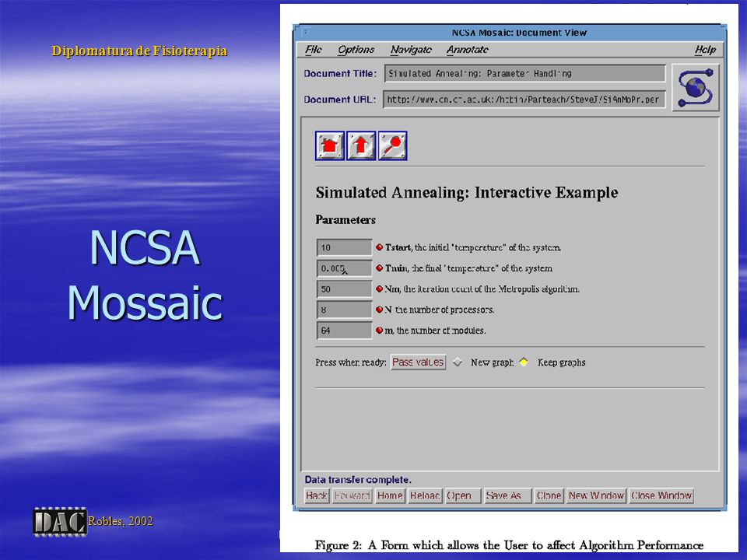Select the Keep graphs radio option
747x560 pixels.
(x=524, y=362)
